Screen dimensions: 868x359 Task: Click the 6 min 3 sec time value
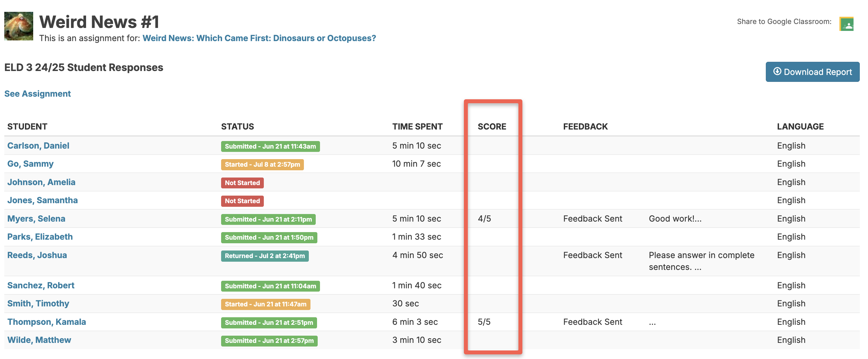415,322
